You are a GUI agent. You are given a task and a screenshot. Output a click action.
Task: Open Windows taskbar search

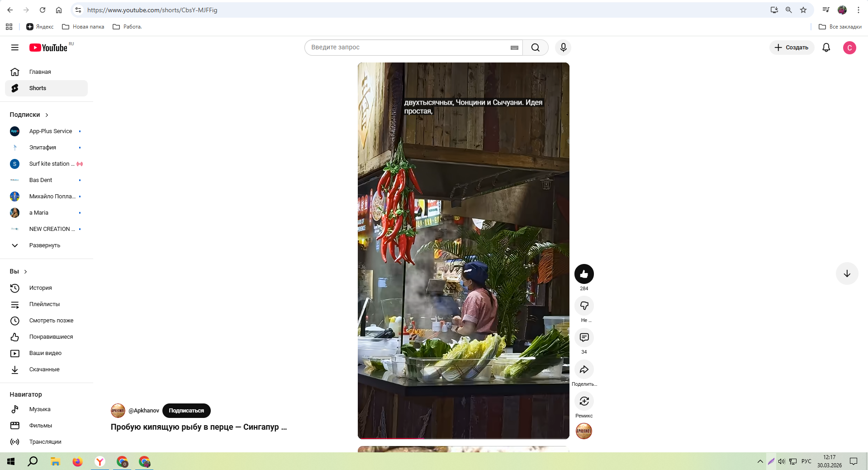pyautogui.click(x=33, y=461)
